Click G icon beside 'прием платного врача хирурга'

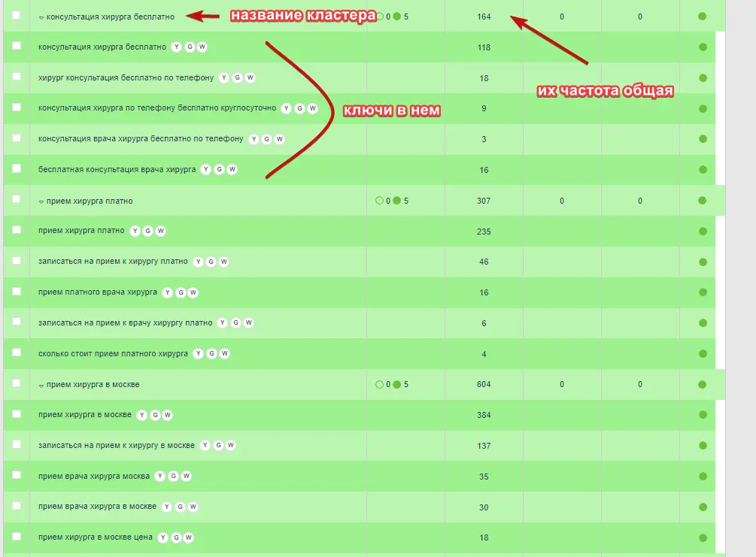[181, 292]
